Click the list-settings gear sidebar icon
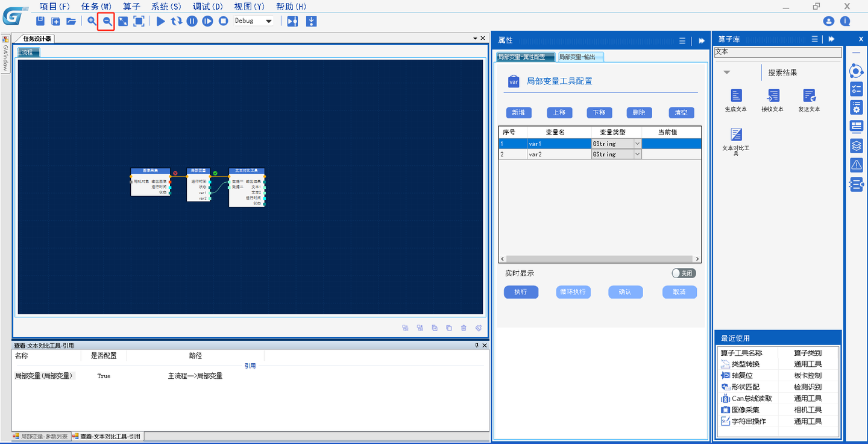 click(857, 107)
